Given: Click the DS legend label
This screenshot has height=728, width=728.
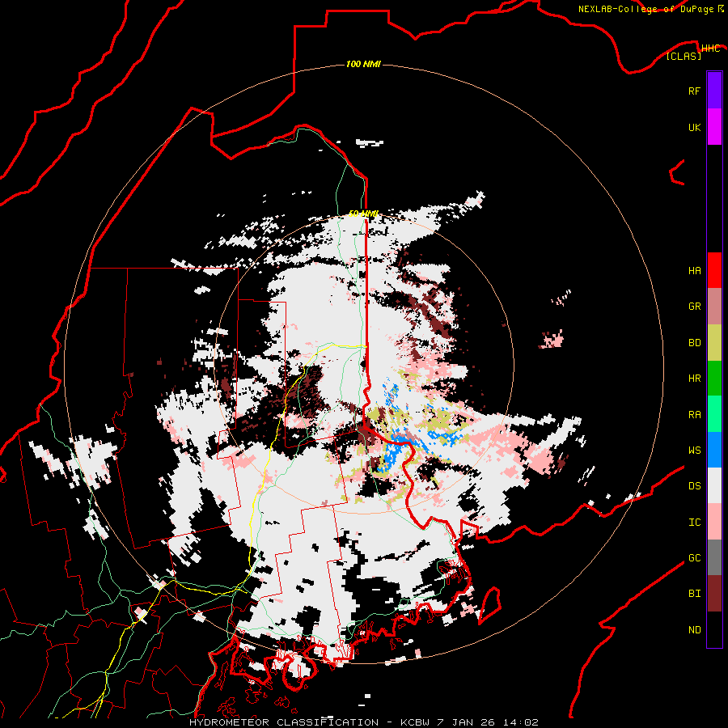Looking at the screenshot, I should [x=694, y=486].
